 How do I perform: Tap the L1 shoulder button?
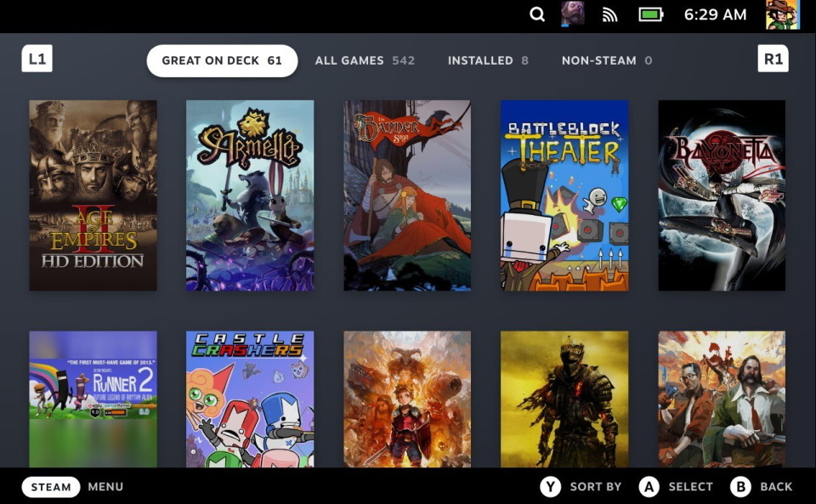coord(37,59)
